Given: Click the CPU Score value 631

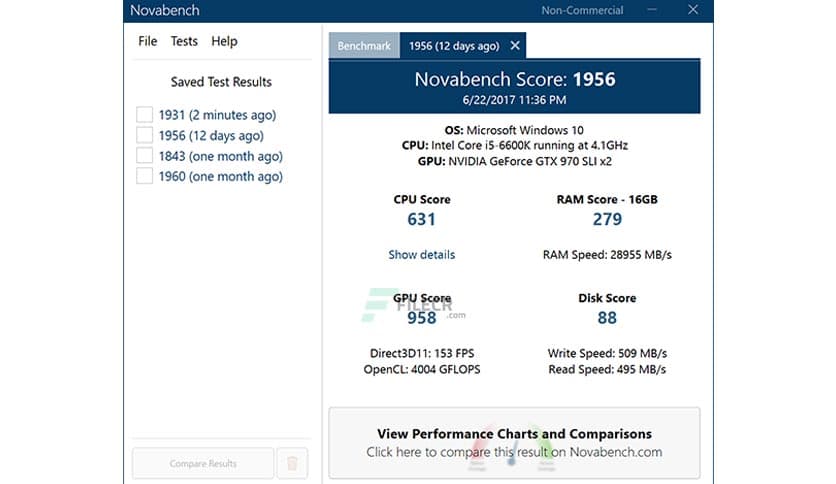Looking at the screenshot, I should pyautogui.click(x=421, y=219).
